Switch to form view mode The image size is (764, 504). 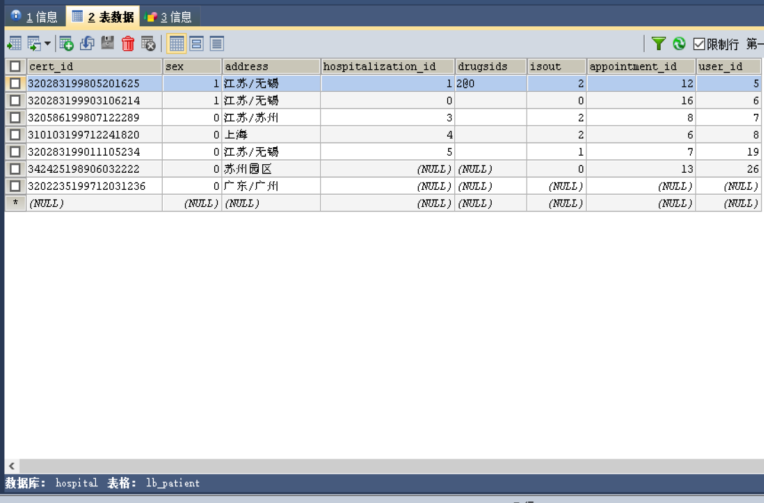[x=196, y=44]
